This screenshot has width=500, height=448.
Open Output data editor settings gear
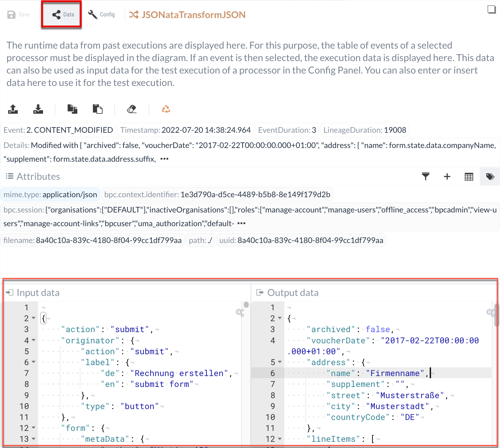pos(491,312)
